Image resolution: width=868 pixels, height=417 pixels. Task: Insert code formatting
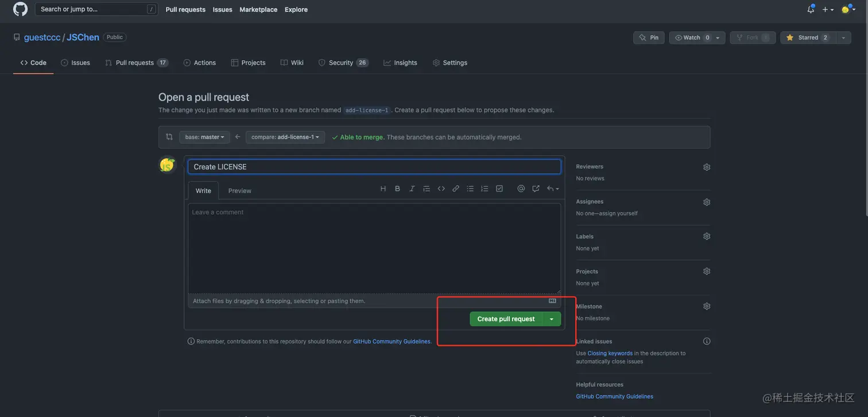pyautogui.click(x=441, y=188)
